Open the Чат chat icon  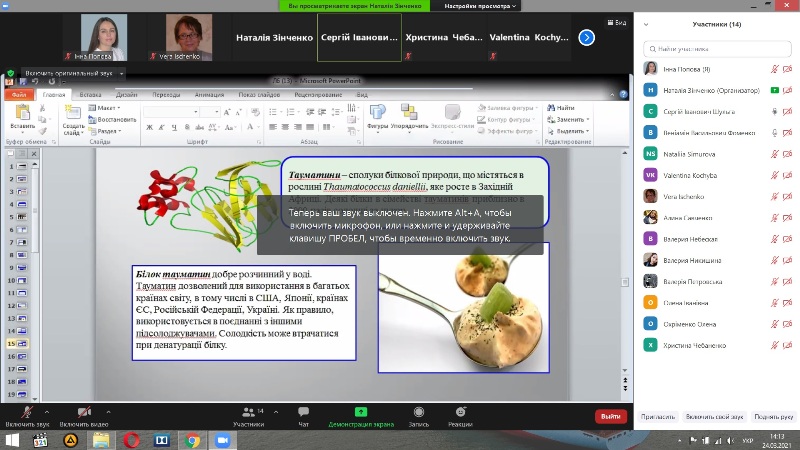pyautogui.click(x=304, y=412)
